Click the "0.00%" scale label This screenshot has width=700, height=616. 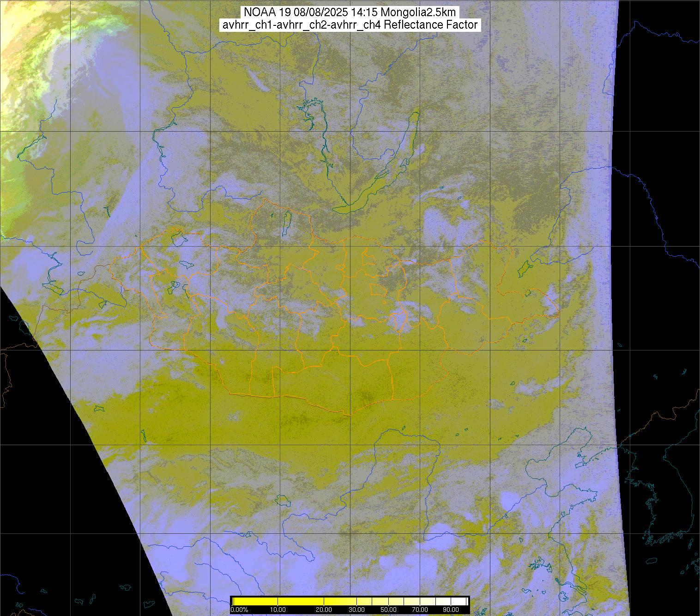coord(239,610)
